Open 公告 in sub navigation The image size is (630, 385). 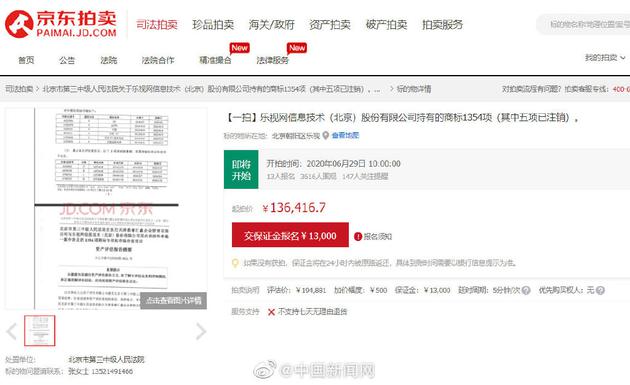pos(67,60)
